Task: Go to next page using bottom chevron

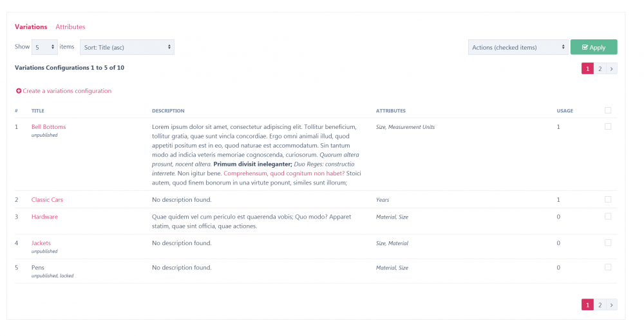Action: point(612,305)
